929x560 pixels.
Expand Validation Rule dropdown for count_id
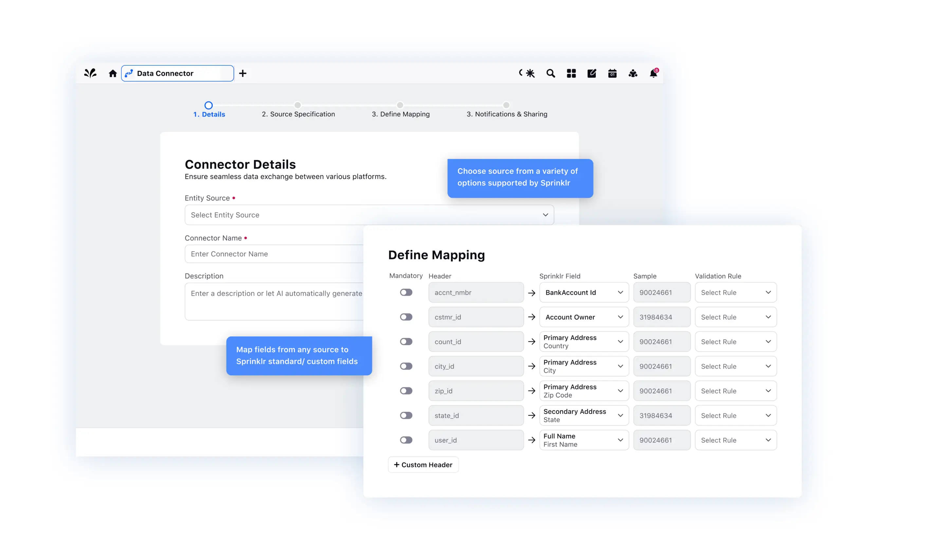[x=768, y=341]
